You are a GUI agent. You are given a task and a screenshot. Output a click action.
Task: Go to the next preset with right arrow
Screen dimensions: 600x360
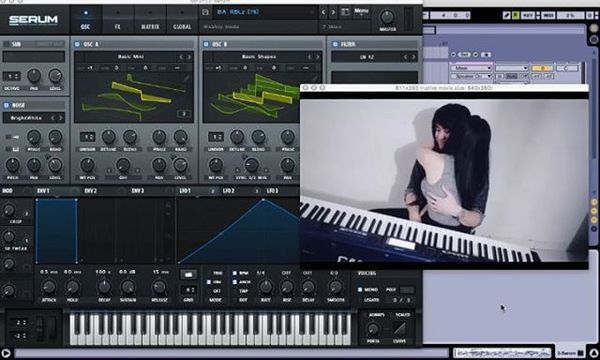tap(333, 12)
